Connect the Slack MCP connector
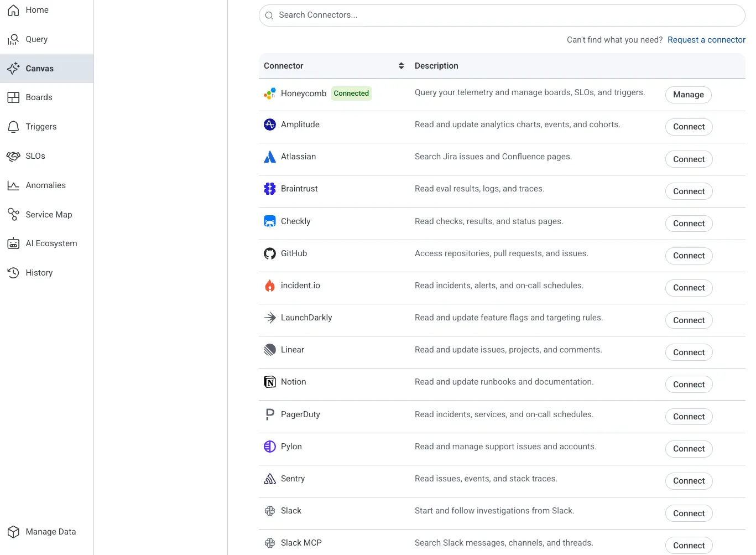756x555 pixels. click(x=689, y=546)
